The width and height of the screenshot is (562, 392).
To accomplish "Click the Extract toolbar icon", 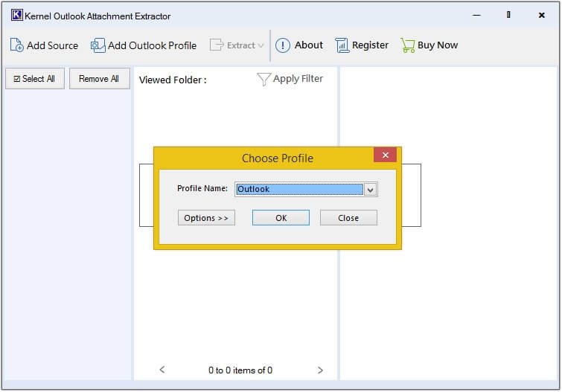I will [217, 45].
